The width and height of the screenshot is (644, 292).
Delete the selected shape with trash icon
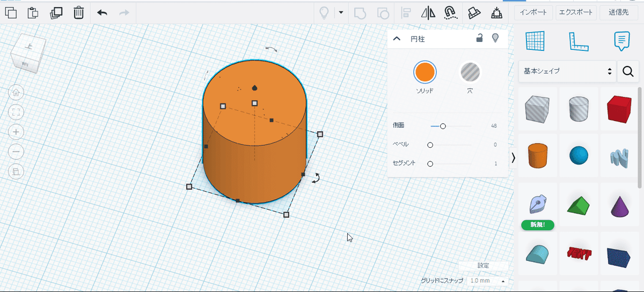(78, 12)
